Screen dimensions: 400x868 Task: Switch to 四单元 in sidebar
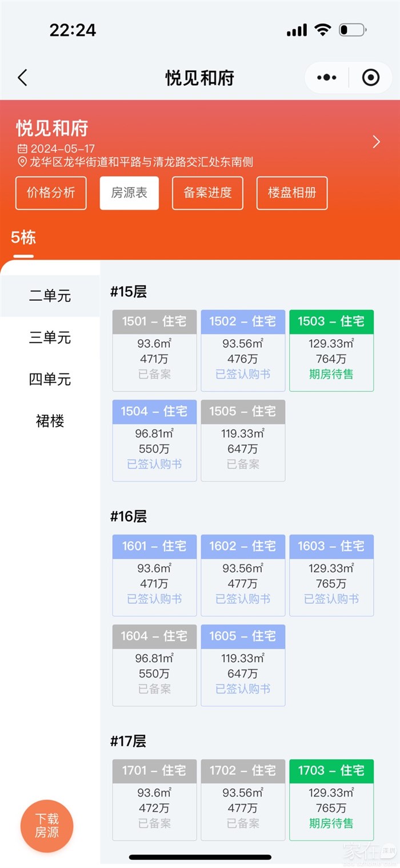tap(50, 380)
